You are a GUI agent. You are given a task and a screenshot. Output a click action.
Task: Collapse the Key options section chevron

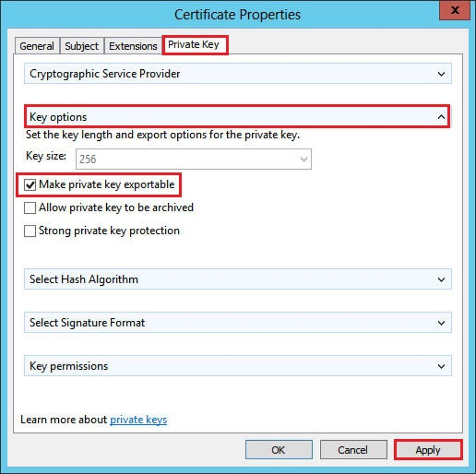441,117
